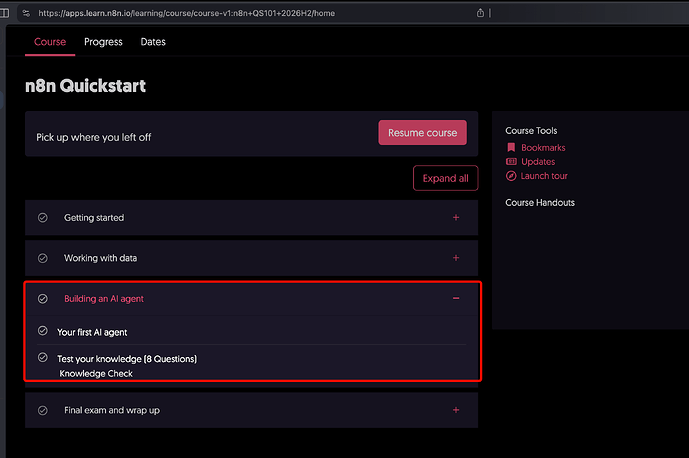Click the site settings icon left of URL
The image size is (689, 458).
click(26, 13)
